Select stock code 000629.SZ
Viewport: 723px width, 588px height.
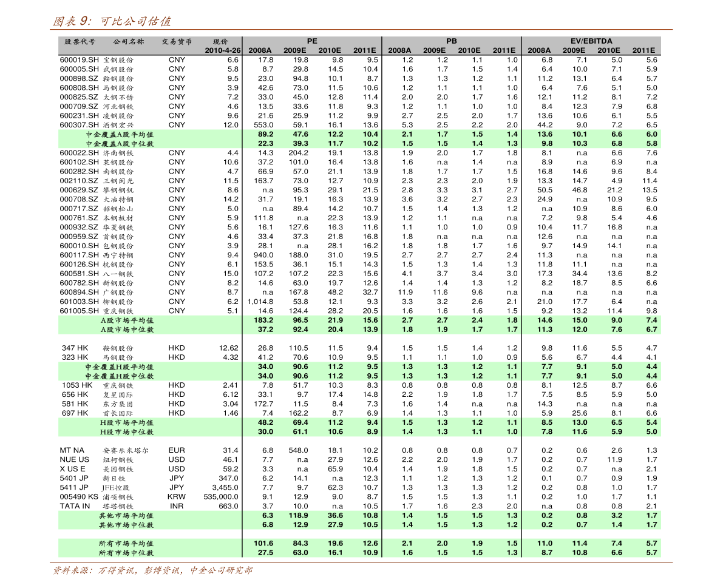pyautogui.click(x=80, y=190)
